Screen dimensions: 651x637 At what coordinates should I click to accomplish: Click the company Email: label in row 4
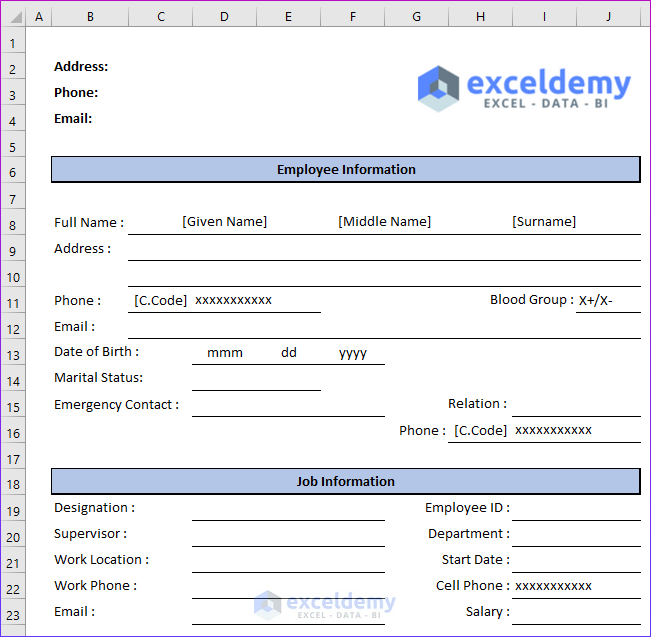tap(73, 118)
